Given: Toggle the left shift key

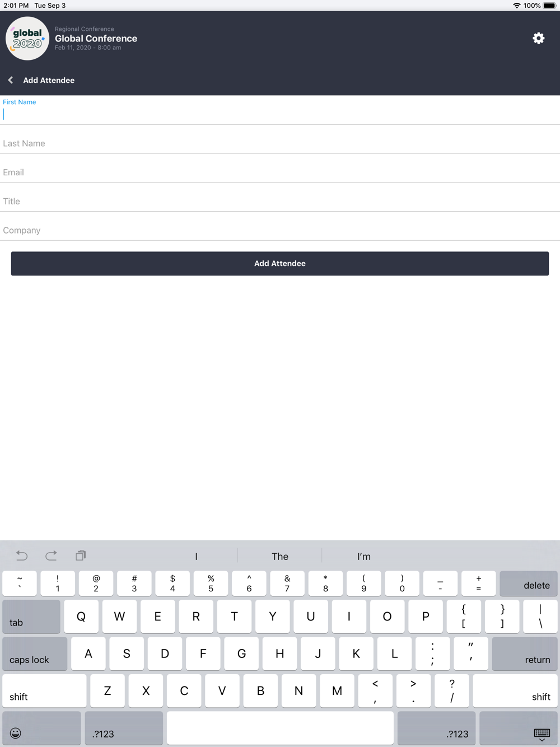Looking at the screenshot, I should [44, 690].
